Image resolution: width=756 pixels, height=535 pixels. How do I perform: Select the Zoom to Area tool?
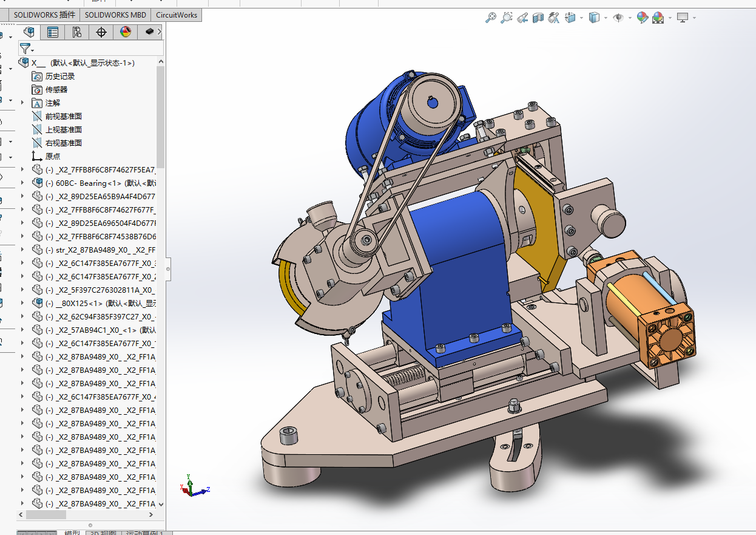tap(507, 18)
